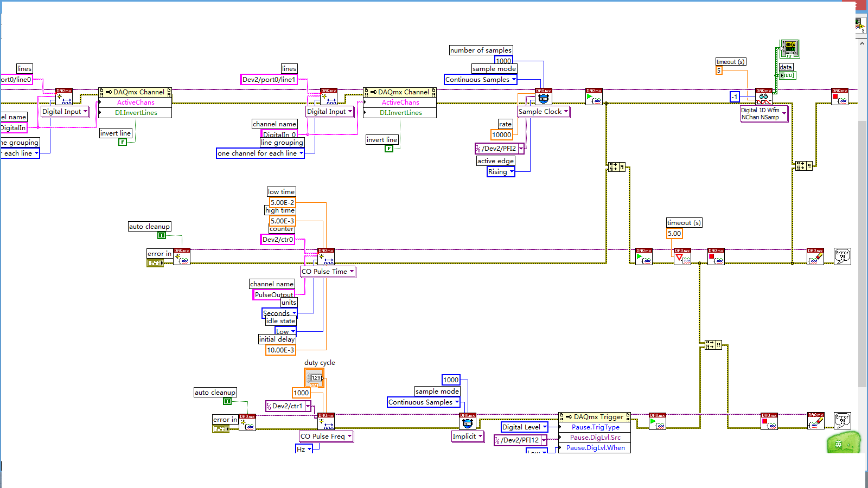The image size is (868, 488).
Task: Click the PulseOutput channel name constant
Action: pyautogui.click(x=274, y=295)
